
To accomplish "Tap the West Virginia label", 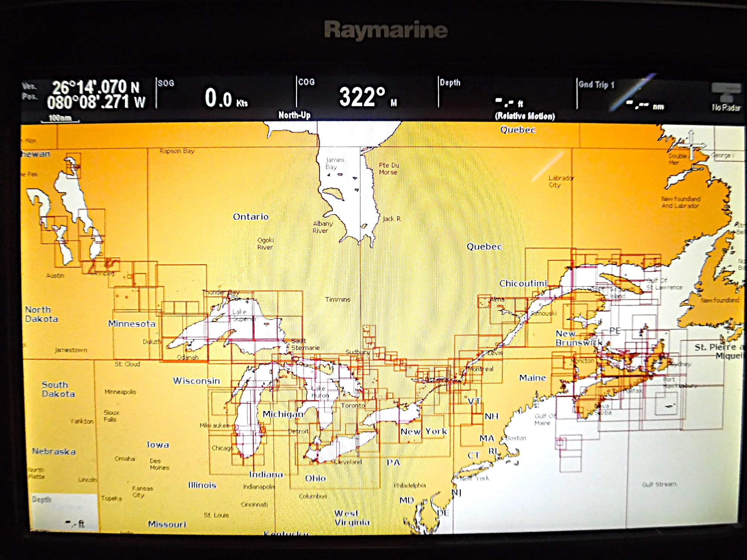I will [x=352, y=518].
